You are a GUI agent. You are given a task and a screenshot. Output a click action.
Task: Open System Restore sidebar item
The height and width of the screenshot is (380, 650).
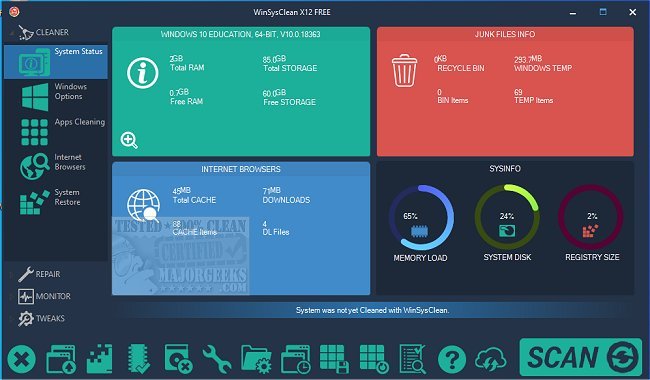(x=56, y=201)
